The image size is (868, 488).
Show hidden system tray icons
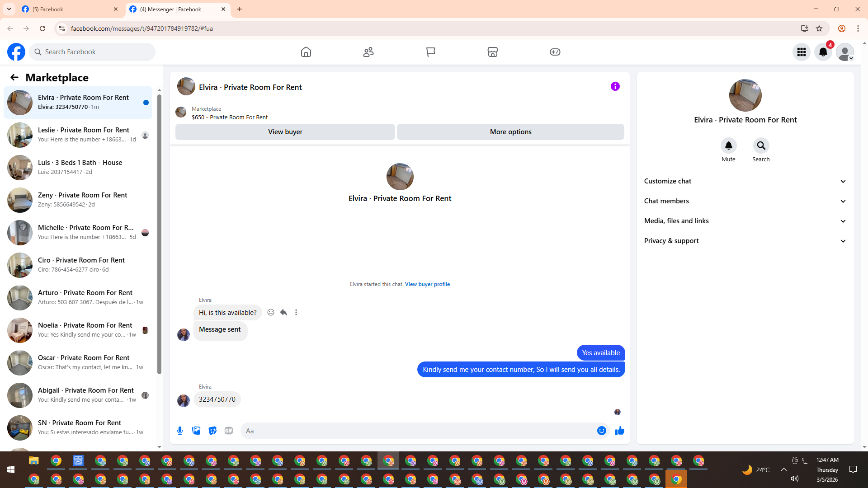click(784, 470)
